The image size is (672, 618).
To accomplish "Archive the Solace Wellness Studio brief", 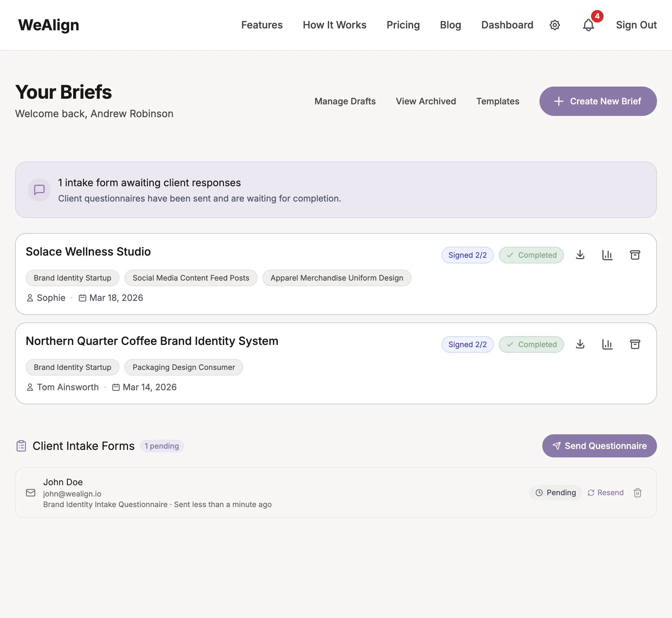I will tap(635, 255).
